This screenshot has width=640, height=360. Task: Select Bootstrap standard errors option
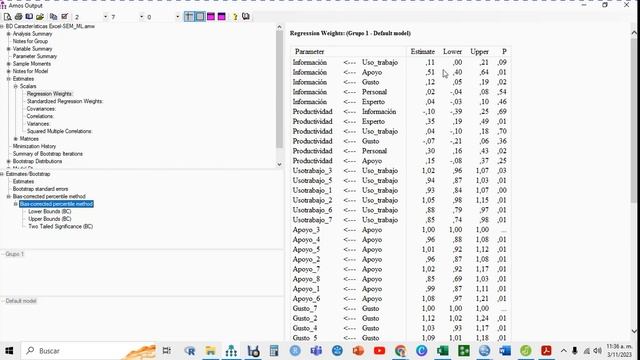click(x=40, y=189)
